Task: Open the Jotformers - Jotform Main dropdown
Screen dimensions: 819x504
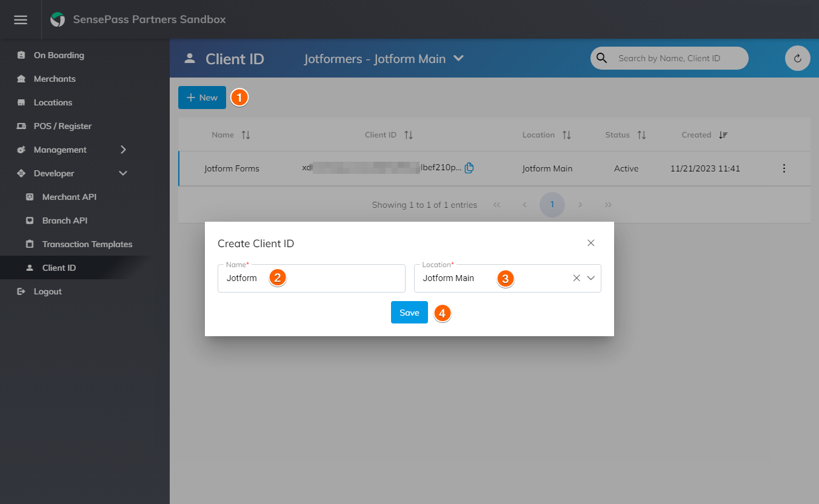Action: tap(384, 59)
